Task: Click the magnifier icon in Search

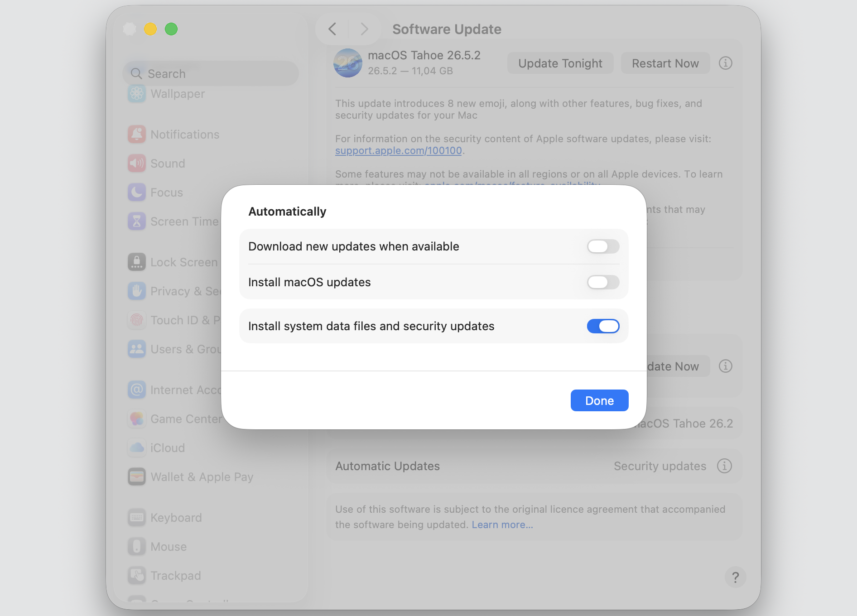Action: click(x=136, y=73)
